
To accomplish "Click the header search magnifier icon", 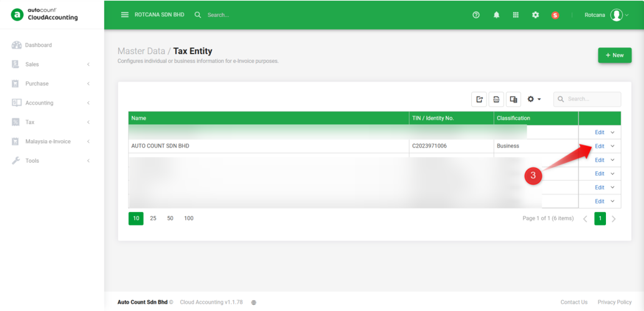I will [x=198, y=15].
